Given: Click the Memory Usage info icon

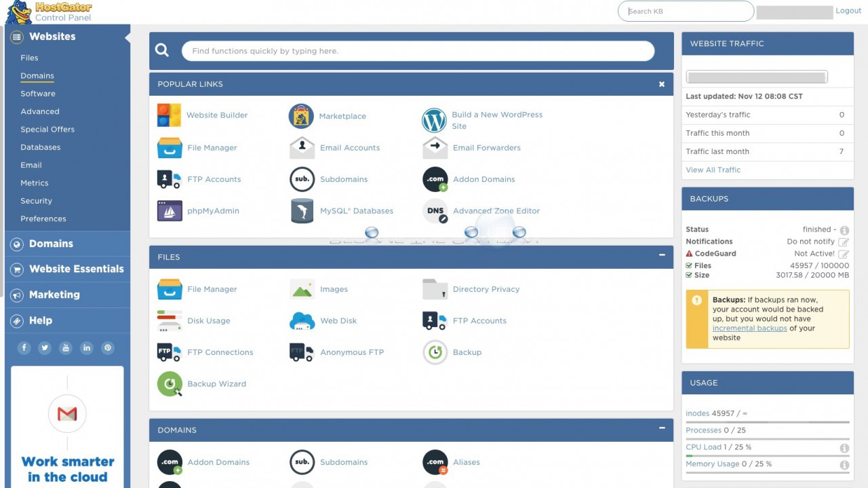Looking at the screenshot, I should pos(844,465).
